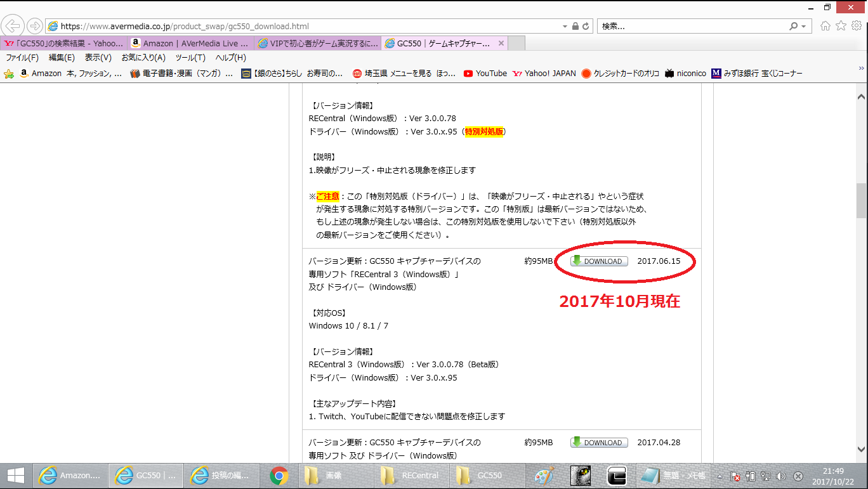Viewport: 868px width, 489px height.
Task: Click the 2017.04.28 release date text
Action: tap(659, 443)
